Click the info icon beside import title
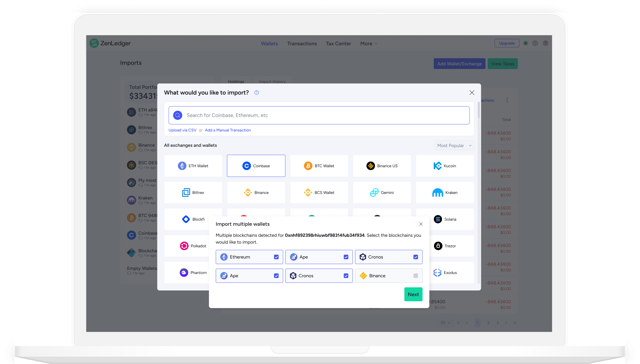This screenshot has width=640, height=364. coord(257,93)
